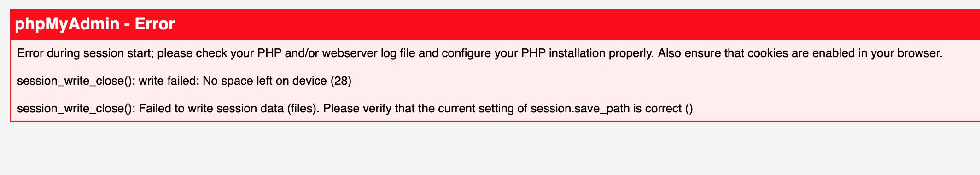The image size is (980, 175).
Task: Click "session_write_close()" in the last error line
Action: [76, 109]
